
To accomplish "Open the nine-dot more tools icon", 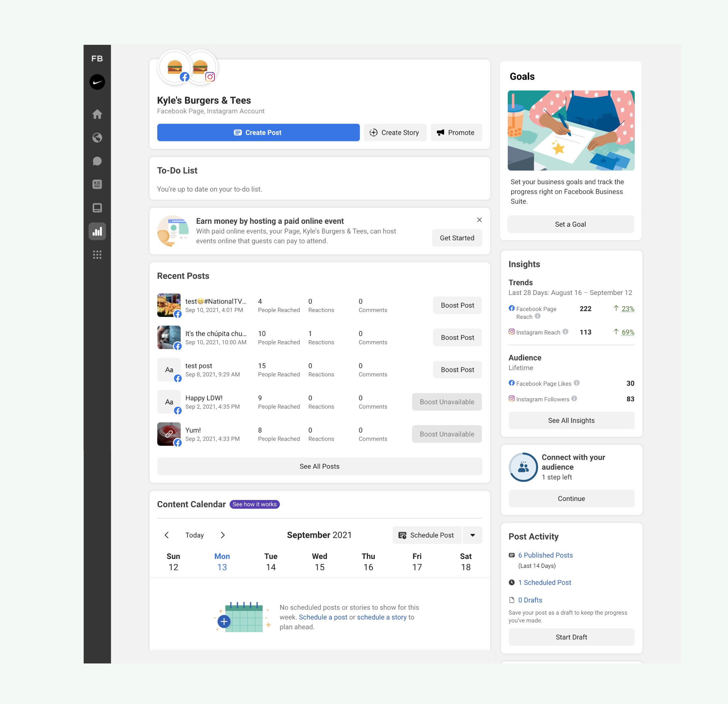I will coord(97,255).
